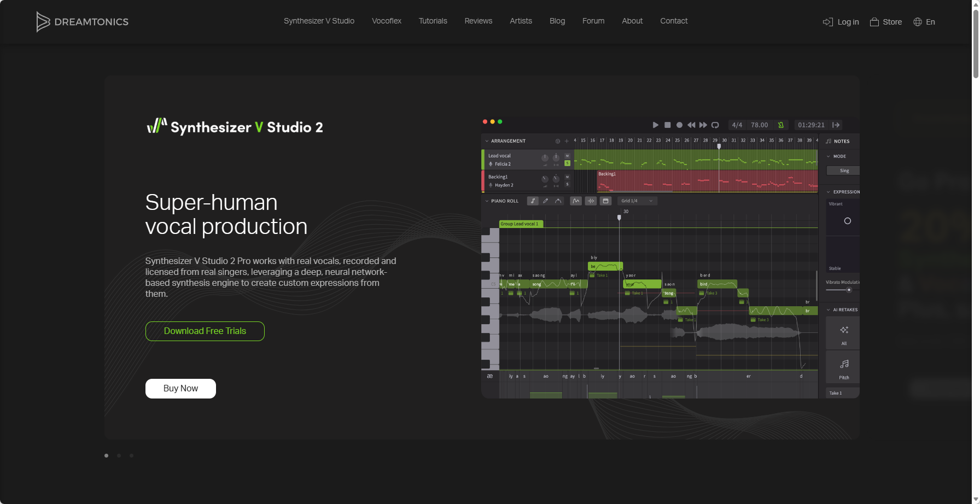Image resolution: width=980 pixels, height=504 pixels.
Task: Toggle loop playback icon
Action: 715,125
